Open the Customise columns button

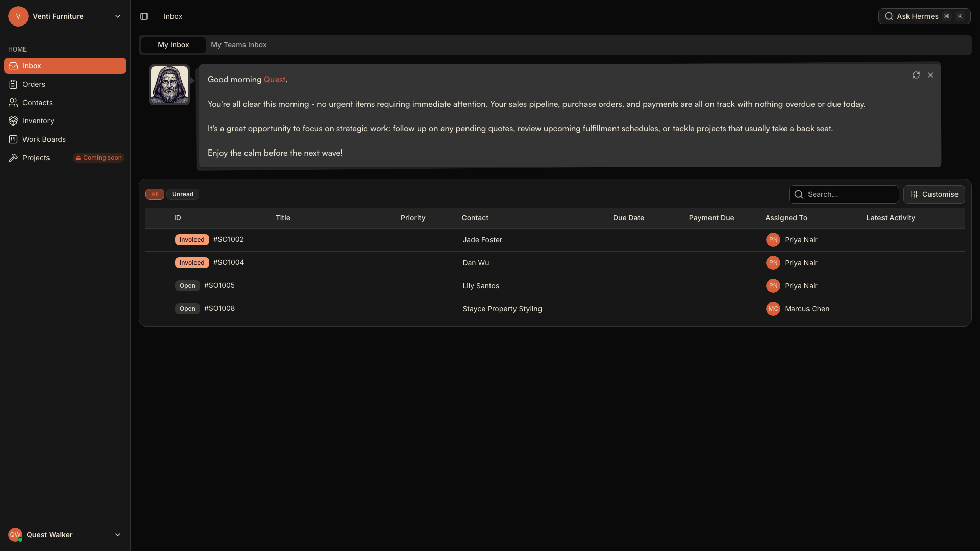point(934,194)
